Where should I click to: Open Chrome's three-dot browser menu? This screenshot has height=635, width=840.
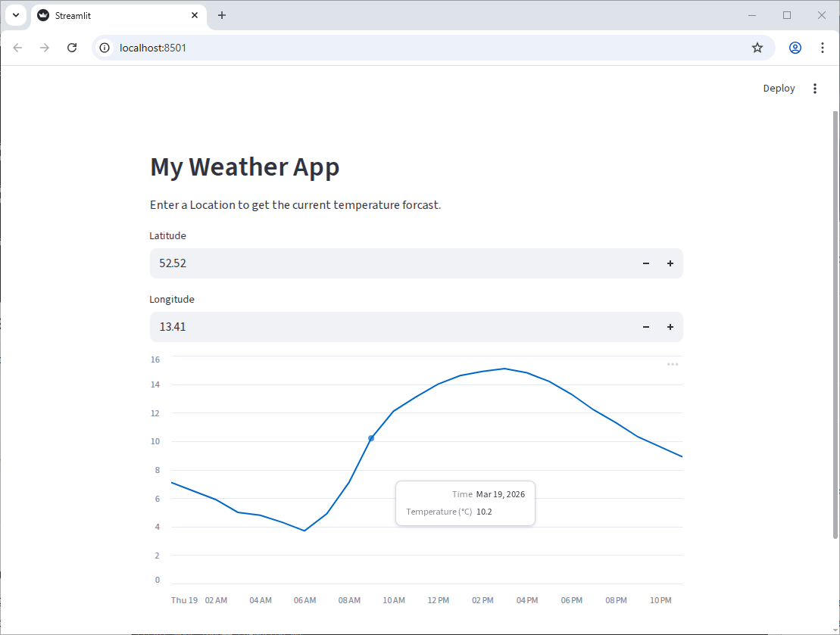823,47
